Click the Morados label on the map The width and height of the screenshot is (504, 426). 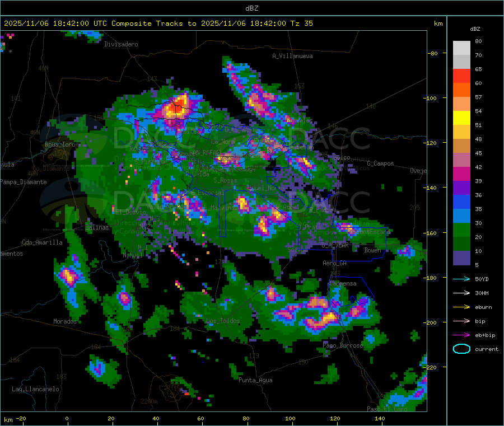click(x=65, y=322)
